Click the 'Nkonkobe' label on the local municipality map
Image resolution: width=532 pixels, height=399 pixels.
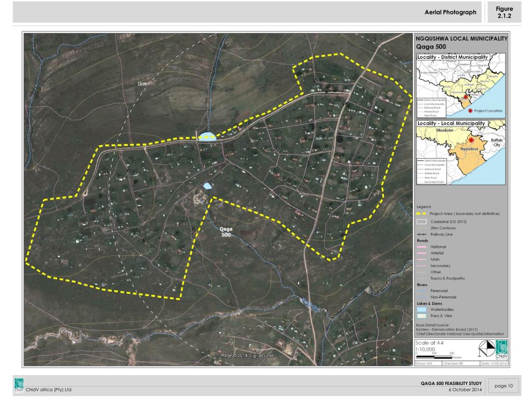pyautogui.click(x=445, y=130)
